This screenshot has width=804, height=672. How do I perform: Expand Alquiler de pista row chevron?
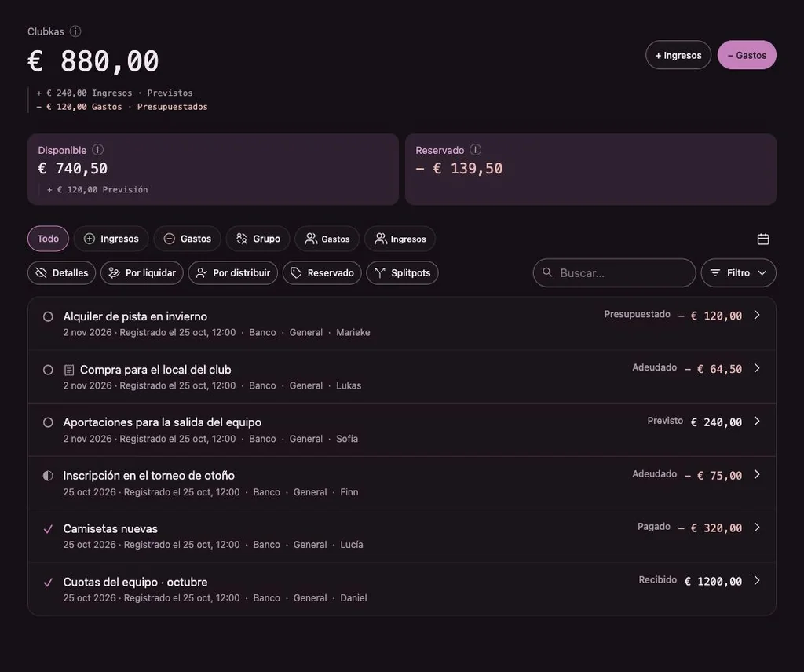757,315
